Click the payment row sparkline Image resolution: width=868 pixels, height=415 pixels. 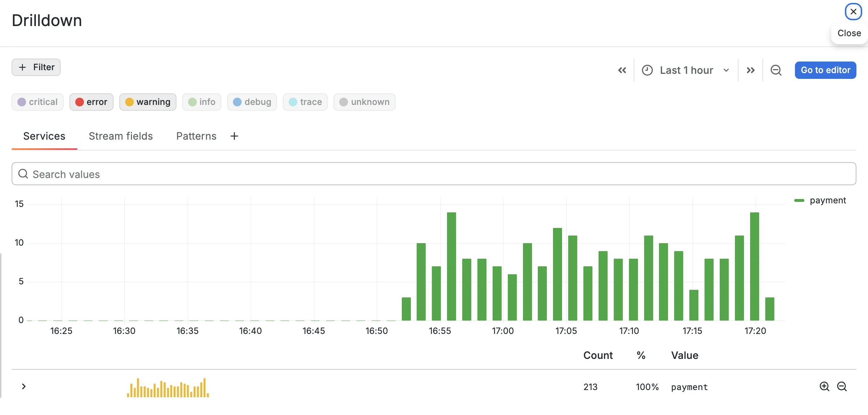[168, 388]
